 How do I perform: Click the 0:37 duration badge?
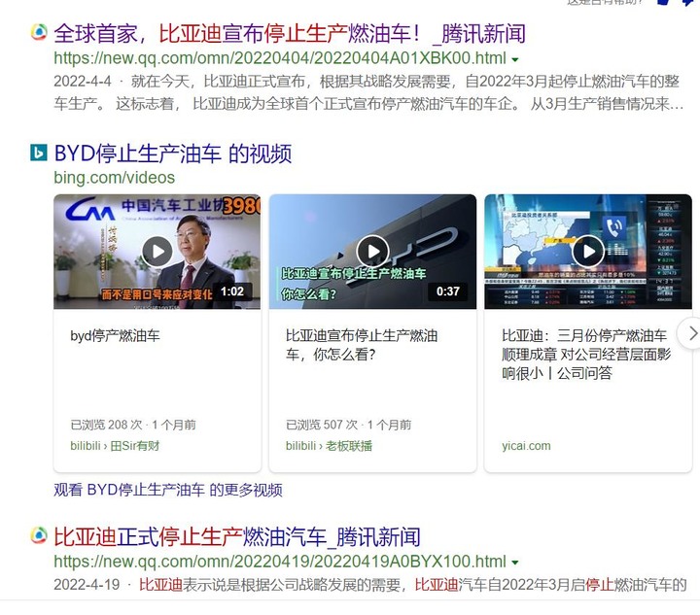448,291
